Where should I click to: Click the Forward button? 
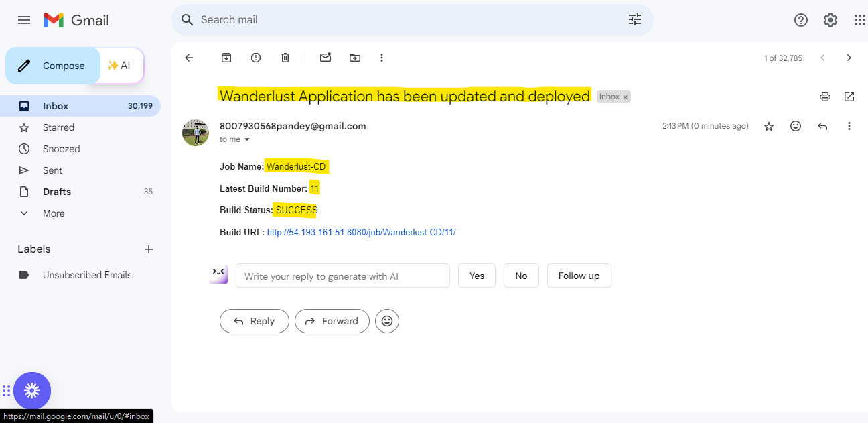click(332, 321)
